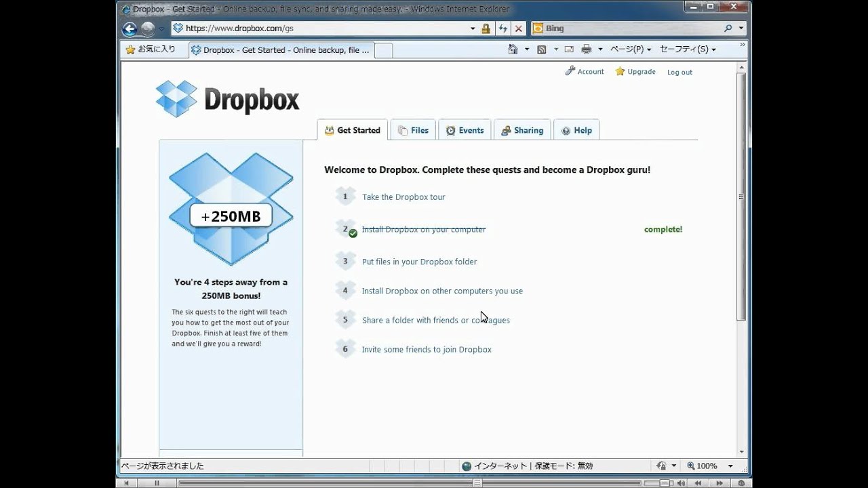Switch to the Events tab
The width and height of the screenshot is (868, 488).
(x=465, y=130)
